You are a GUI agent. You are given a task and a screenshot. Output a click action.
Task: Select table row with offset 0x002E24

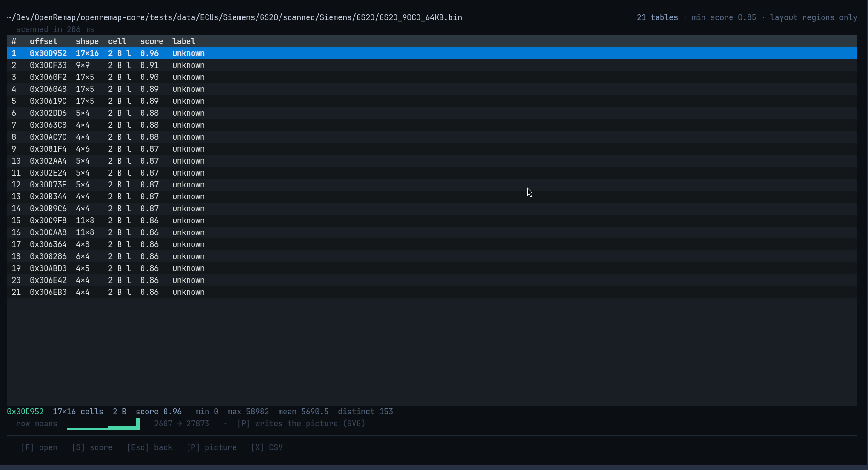coord(432,173)
